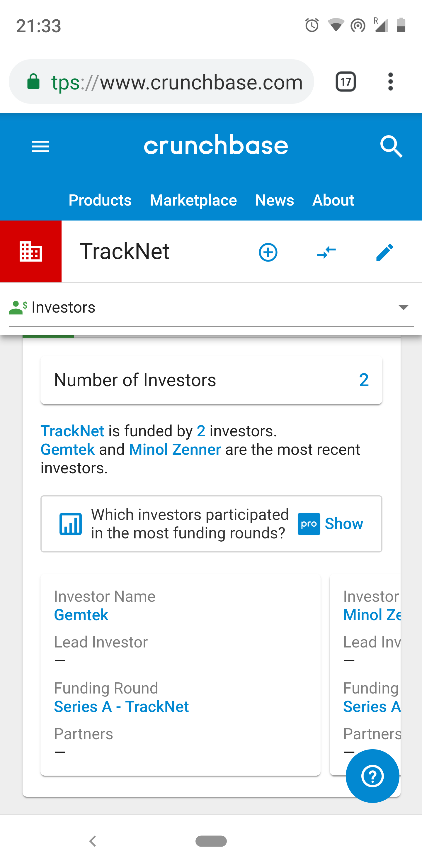Expand the Investors section dropdown

[211, 307]
